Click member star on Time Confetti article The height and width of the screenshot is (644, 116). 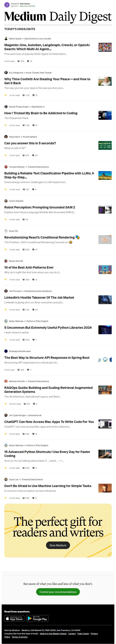point(5,95)
